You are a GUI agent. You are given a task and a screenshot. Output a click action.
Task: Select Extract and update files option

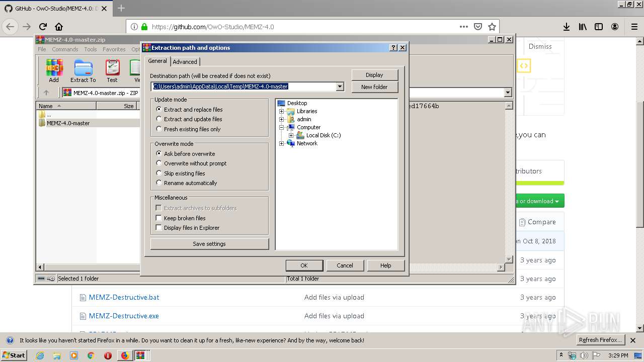(x=189, y=119)
